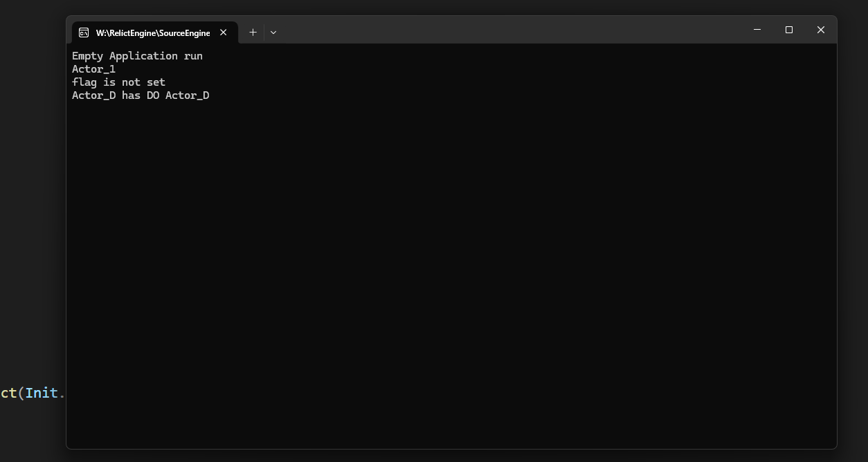The height and width of the screenshot is (462, 868).
Task: Click the word "run" in the first line
Action: 193,56
